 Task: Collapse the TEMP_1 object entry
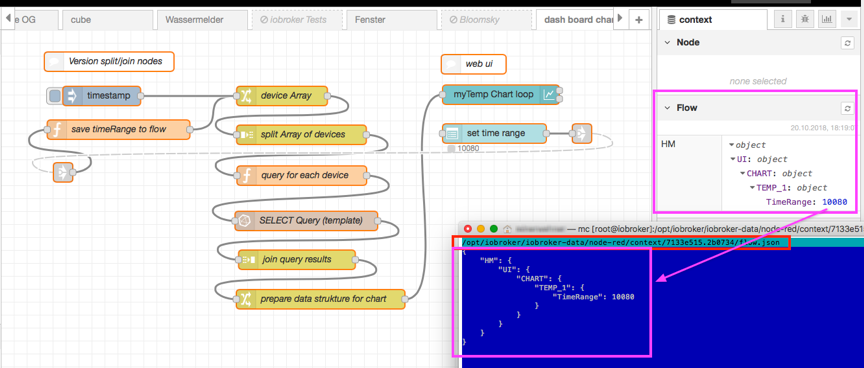point(752,188)
